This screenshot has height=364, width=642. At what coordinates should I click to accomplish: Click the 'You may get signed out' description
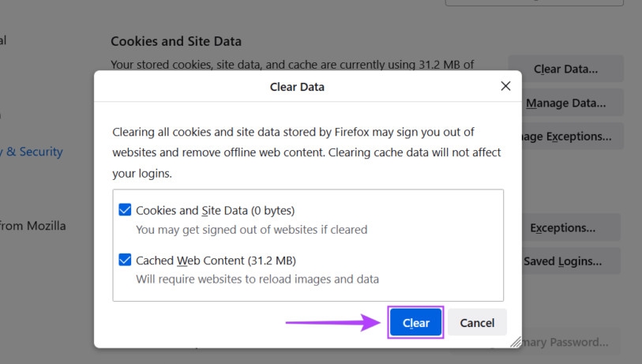251,230
